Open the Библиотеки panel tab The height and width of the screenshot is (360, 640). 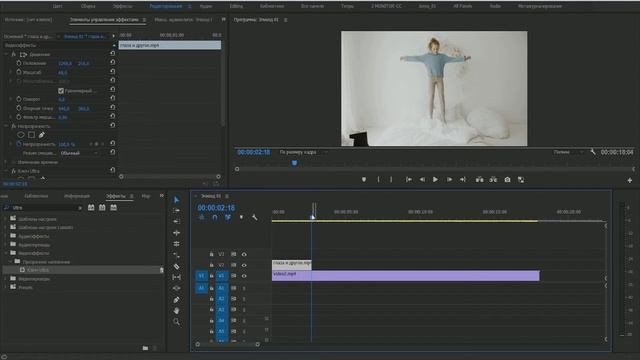click(x=36, y=196)
